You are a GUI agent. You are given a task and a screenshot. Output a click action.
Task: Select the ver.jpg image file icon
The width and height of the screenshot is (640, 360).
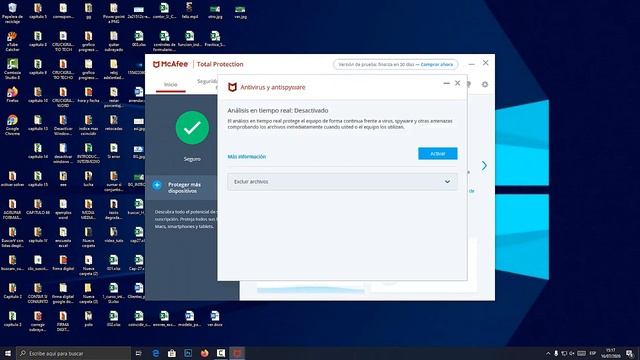[240, 11]
